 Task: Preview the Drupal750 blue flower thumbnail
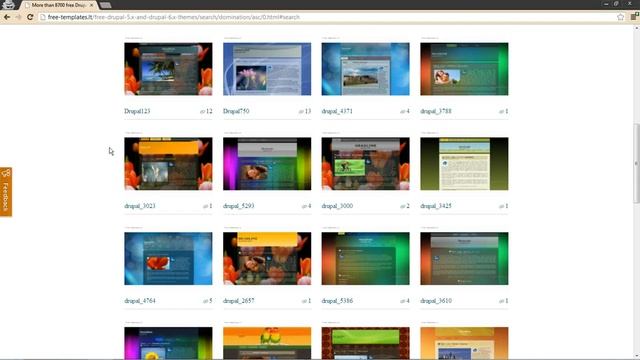pos(267,69)
